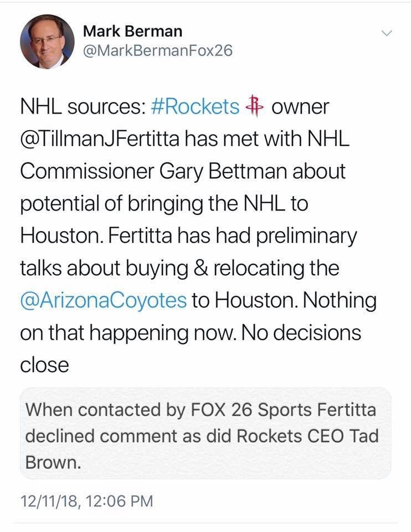Viewport: 411px width, 532px height.
Task: Click the "NHL sources:" opening text
Action: 83,106
